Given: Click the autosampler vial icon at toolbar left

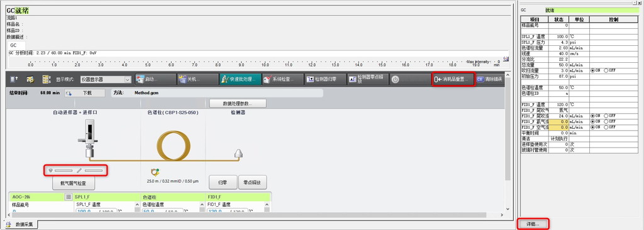Looking at the screenshot, I should [x=14, y=79].
